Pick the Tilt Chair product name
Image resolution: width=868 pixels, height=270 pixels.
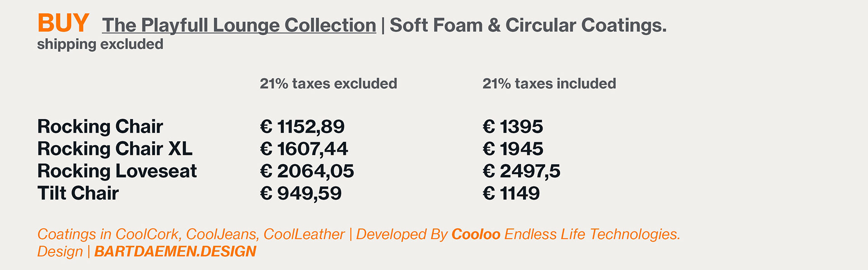(78, 193)
